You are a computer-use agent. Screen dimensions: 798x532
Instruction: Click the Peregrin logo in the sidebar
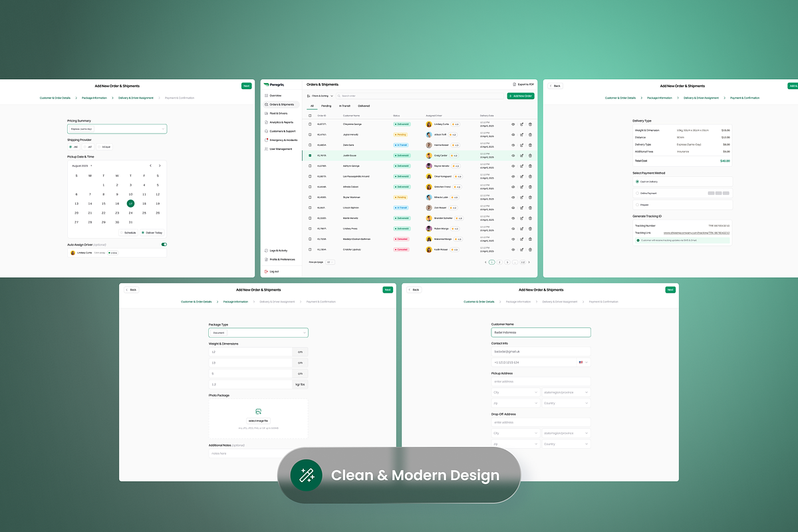click(x=273, y=84)
